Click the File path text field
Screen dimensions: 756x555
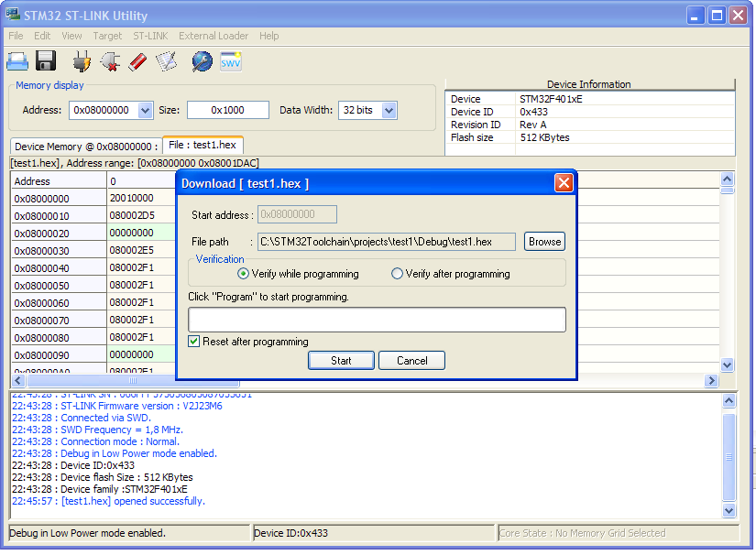click(x=386, y=242)
